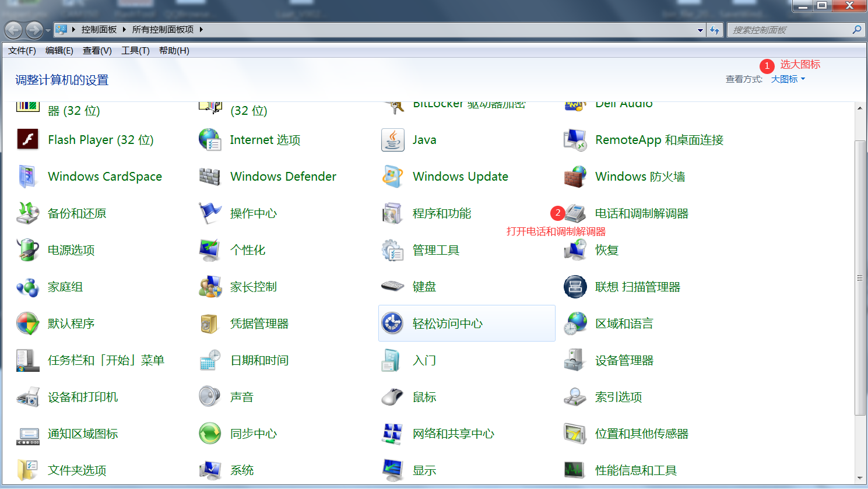The width and height of the screenshot is (868, 489).
Task: Open the Internet 选项 globe icon
Action: click(x=210, y=140)
